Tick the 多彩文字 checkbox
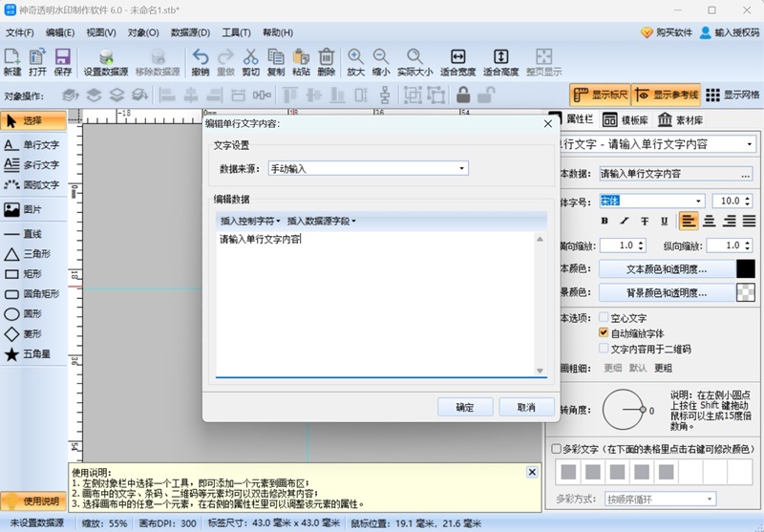764x532 pixels. 556,449
